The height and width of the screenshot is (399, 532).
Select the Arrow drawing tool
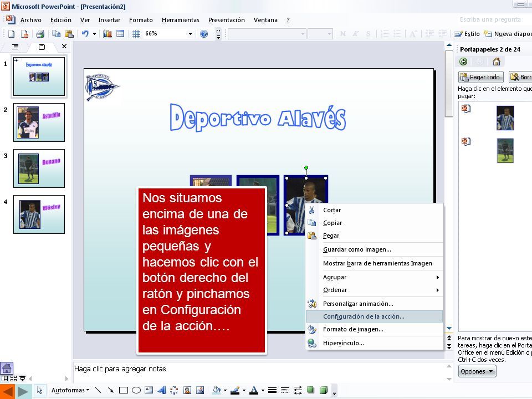coord(111,390)
